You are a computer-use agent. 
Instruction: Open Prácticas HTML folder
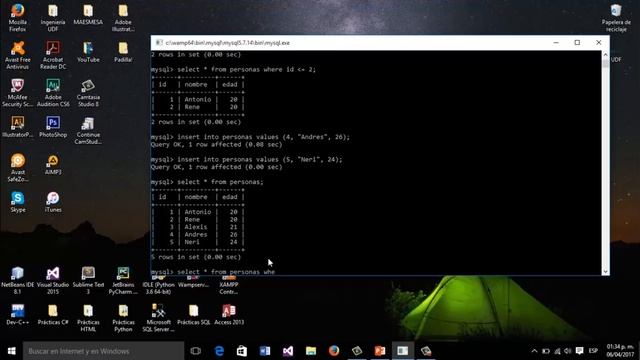[88, 318]
